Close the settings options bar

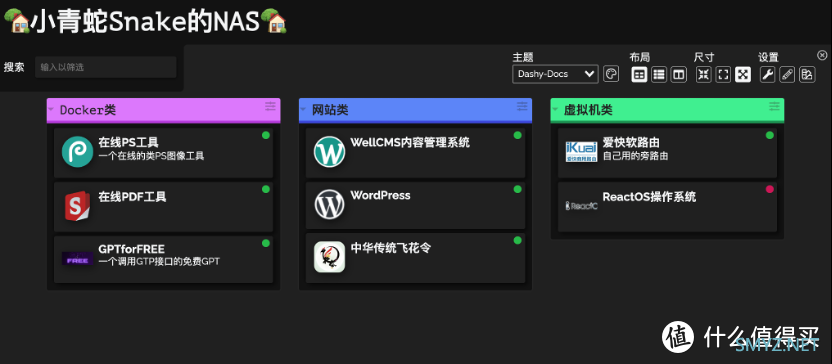tap(822, 55)
